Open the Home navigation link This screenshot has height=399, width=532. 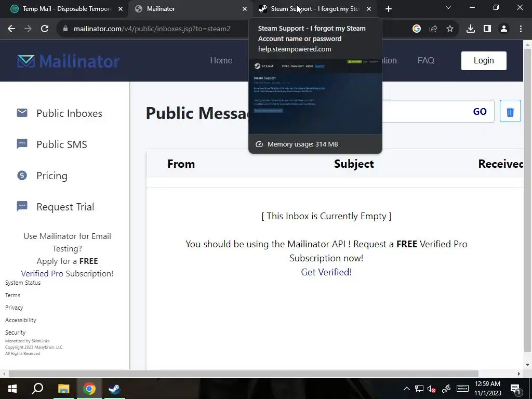pyautogui.click(x=221, y=60)
